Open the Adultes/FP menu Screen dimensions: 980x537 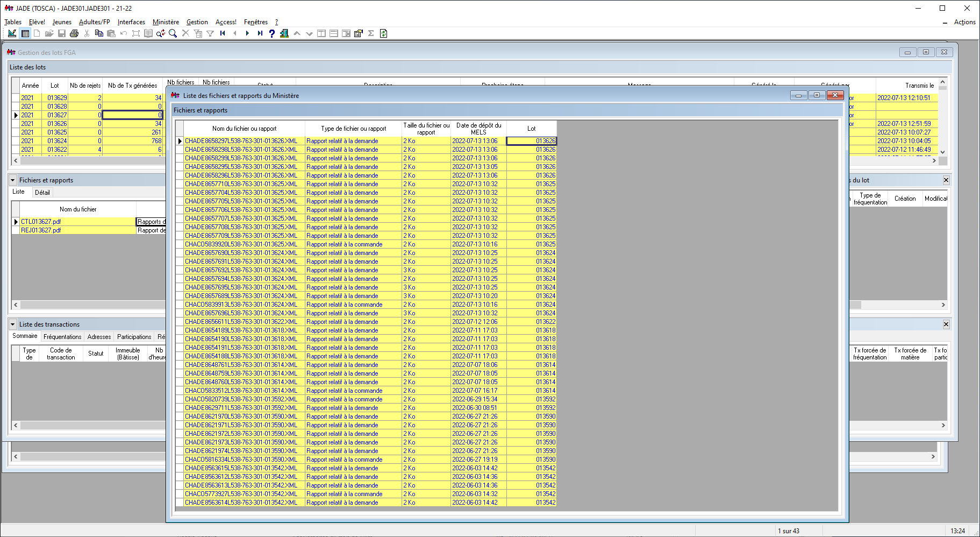tap(94, 22)
